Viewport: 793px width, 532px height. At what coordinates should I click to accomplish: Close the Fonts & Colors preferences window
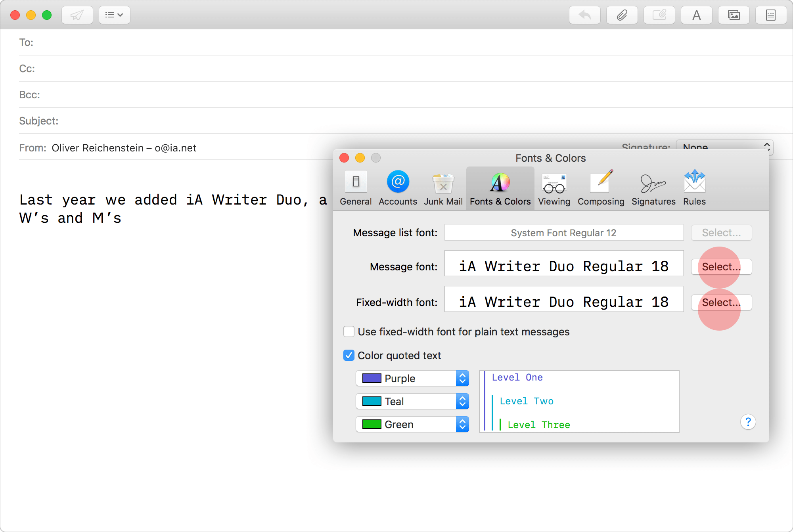coord(344,158)
